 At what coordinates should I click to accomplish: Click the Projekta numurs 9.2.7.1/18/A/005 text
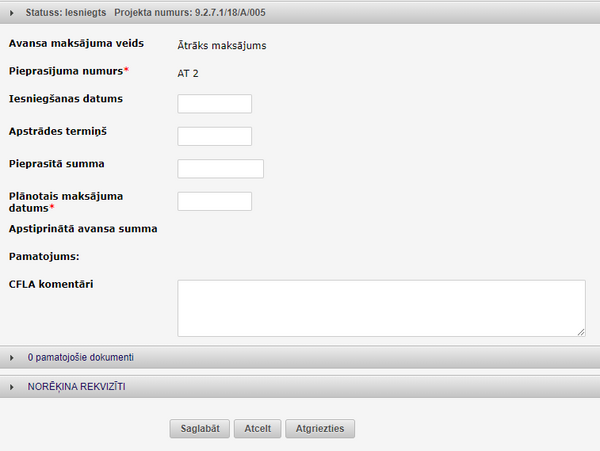[190, 13]
